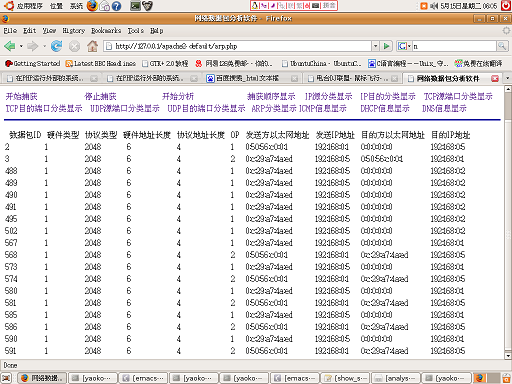Open the Edit menu
Screen dimensions: 512x384
[30, 31]
